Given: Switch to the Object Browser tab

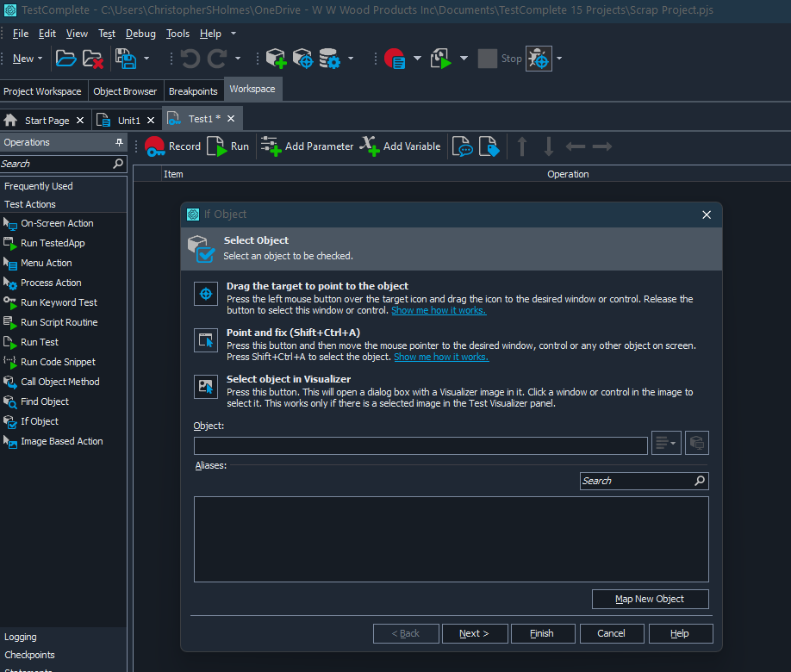Looking at the screenshot, I should coord(125,91).
